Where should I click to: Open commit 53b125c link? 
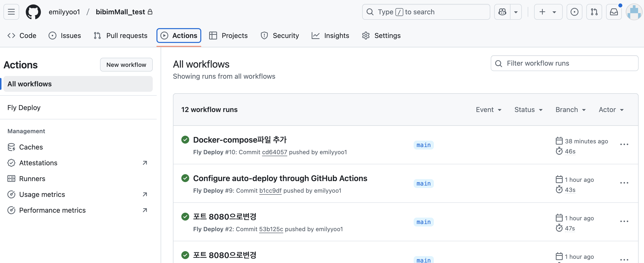pos(271,229)
